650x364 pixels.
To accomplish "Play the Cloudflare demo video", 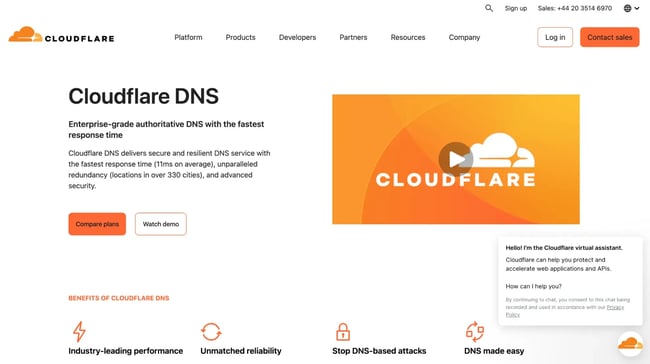I will click(456, 159).
